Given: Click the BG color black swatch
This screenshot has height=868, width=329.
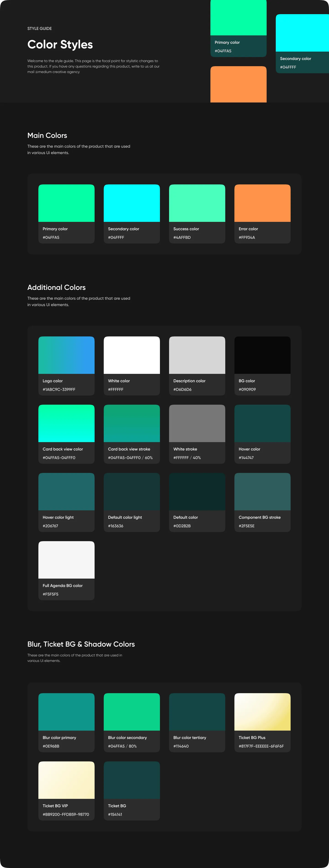Looking at the screenshot, I should (x=262, y=355).
